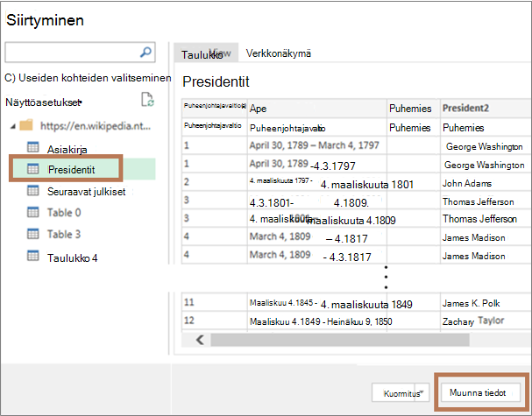Select the Table 0 item
The width and height of the screenshot is (532, 416).
64,213
